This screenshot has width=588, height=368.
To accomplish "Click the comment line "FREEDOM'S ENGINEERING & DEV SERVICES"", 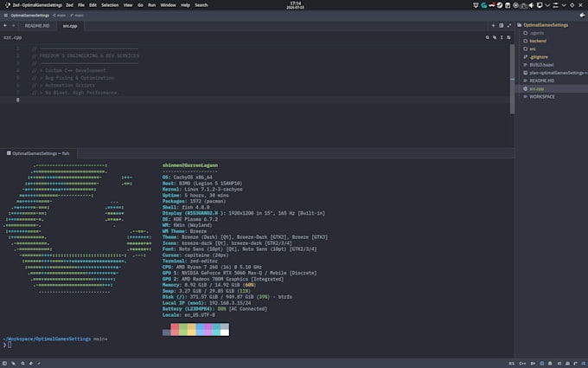I will [x=86, y=55].
